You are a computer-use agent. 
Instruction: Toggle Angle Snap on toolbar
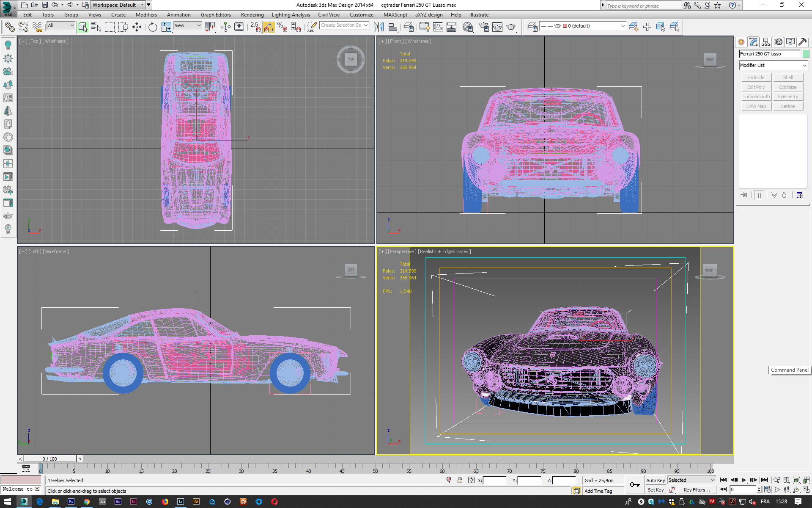tap(269, 27)
